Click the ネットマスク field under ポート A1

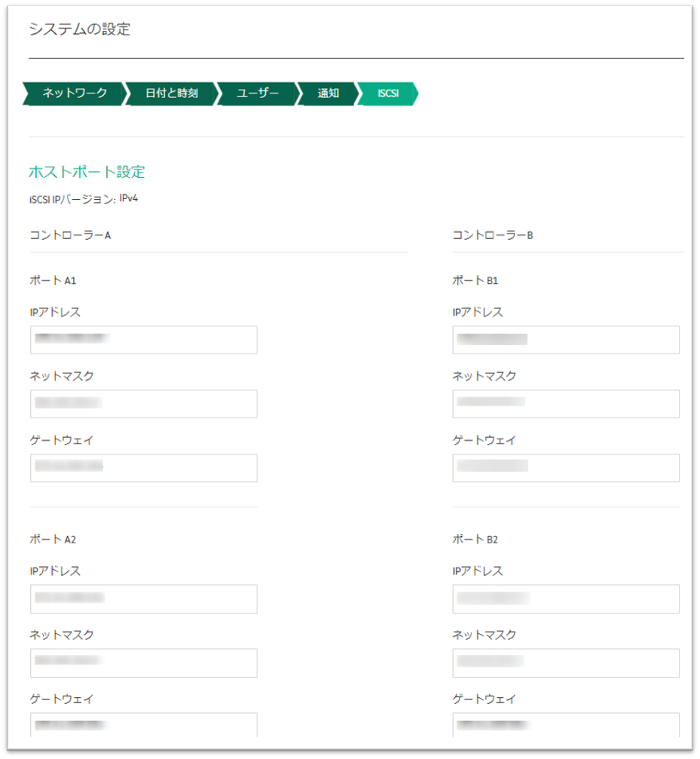click(x=143, y=404)
